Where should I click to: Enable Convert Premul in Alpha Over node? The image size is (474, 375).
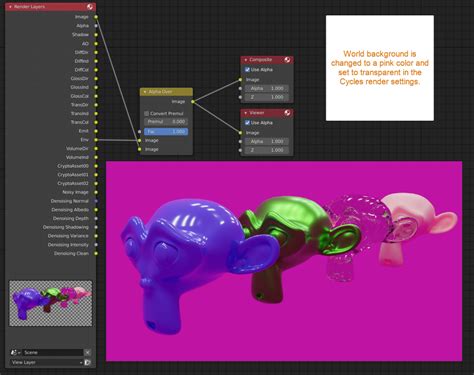click(x=146, y=113)
